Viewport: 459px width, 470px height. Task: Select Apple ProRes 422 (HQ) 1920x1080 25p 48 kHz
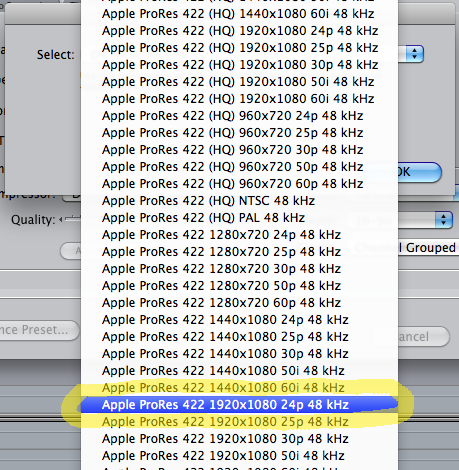pyautogui.click(x=239, y=48)
